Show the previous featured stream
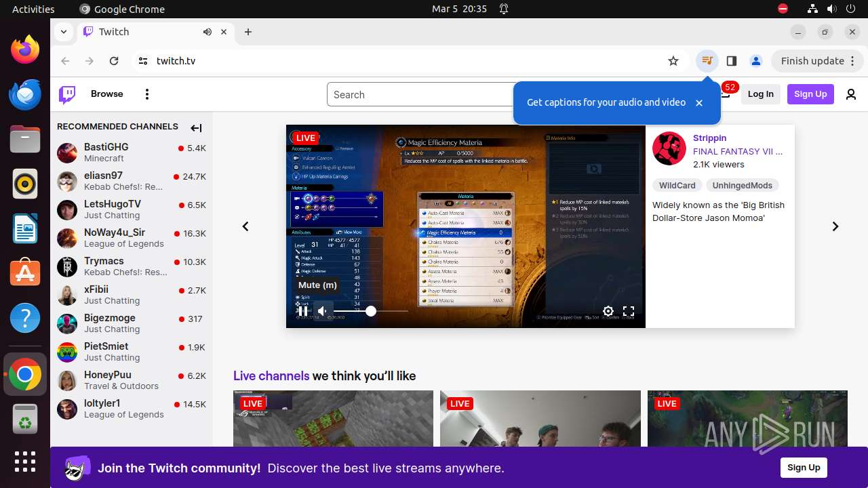This screenshot has height=488, width=868. [245, 226]
